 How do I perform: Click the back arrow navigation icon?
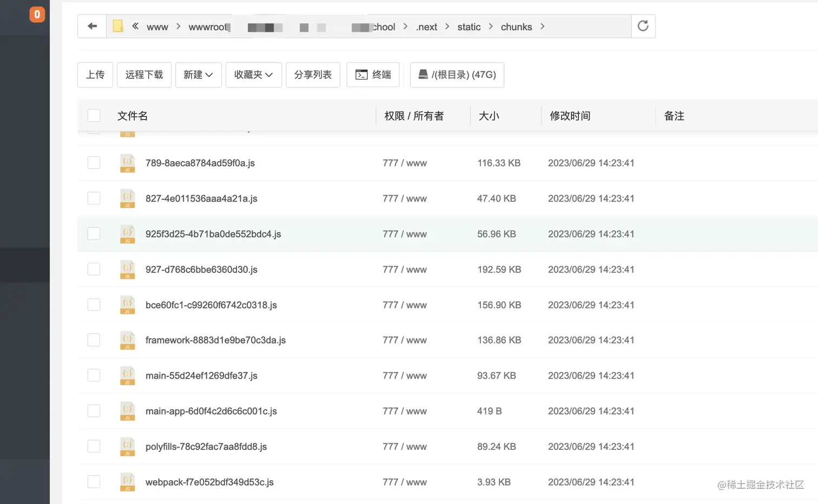pyautogui.click(x=91, y=25)
